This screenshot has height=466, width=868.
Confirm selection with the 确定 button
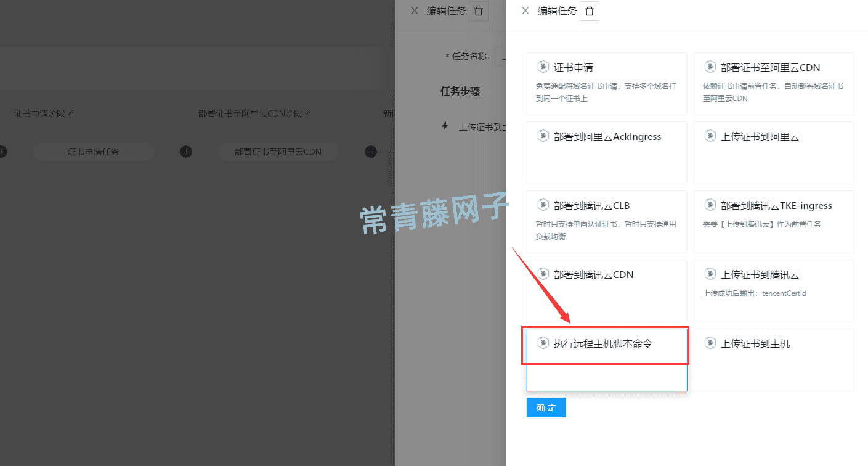coord(546,407)
